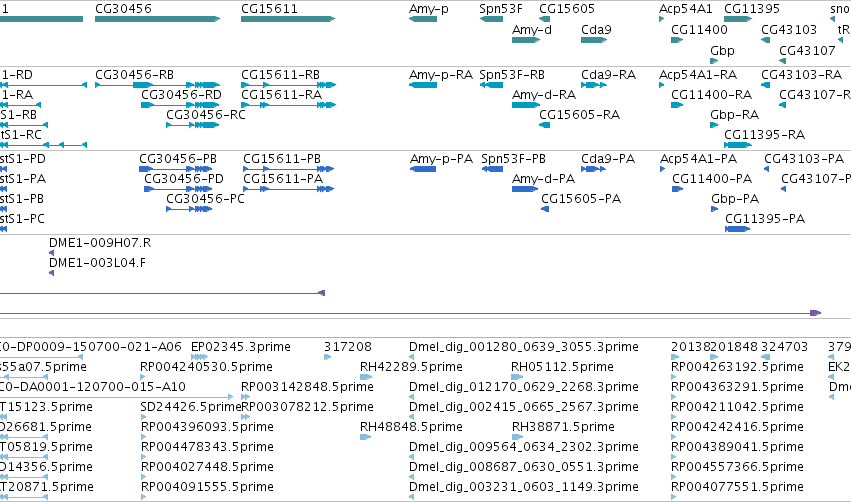
Task: Click the Cda9 gene label
Action: click(x=596, y=29)
